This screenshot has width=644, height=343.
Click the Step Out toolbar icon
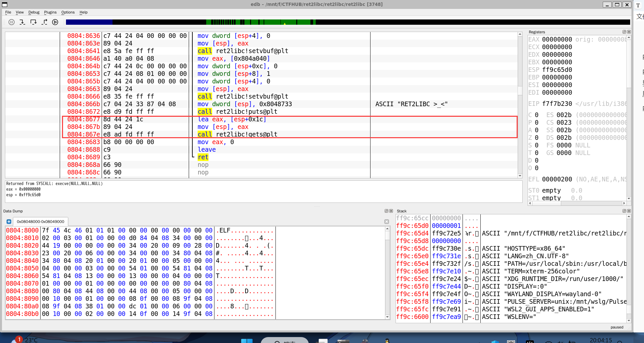(x=44, y=22)
